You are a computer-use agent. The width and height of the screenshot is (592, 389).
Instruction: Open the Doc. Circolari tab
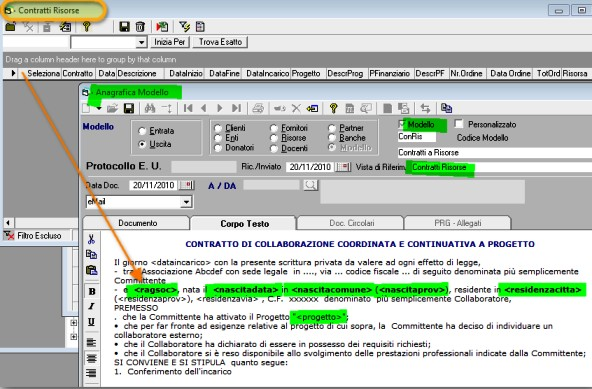[352, 223]
